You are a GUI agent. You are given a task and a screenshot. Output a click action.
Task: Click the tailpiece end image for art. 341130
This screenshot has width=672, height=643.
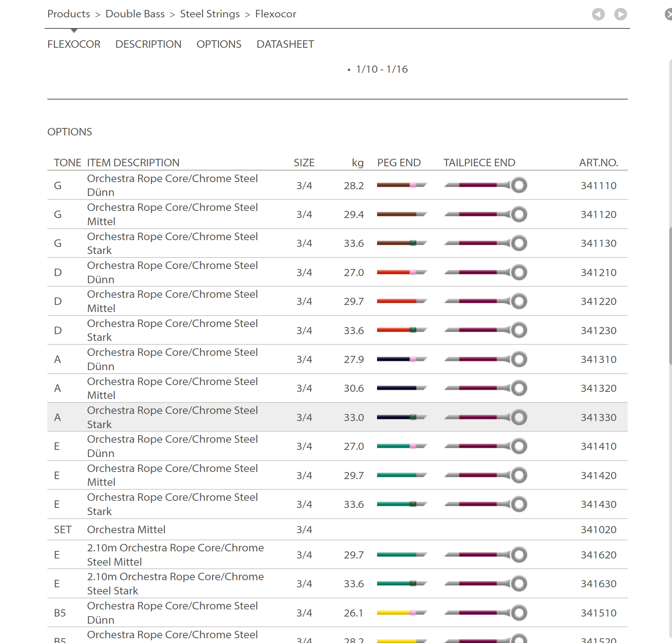486,243
